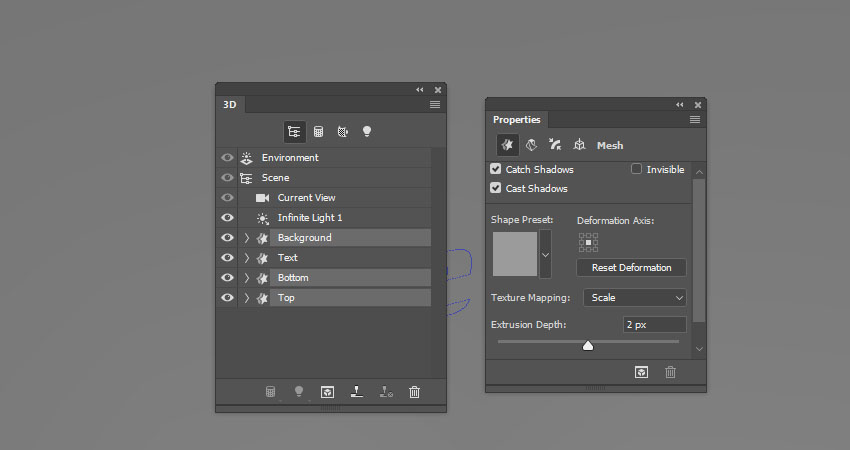This screenshot has width=850, height=450.
Task: Select the Mesh properties icon
Action: (x=507, y=145)
